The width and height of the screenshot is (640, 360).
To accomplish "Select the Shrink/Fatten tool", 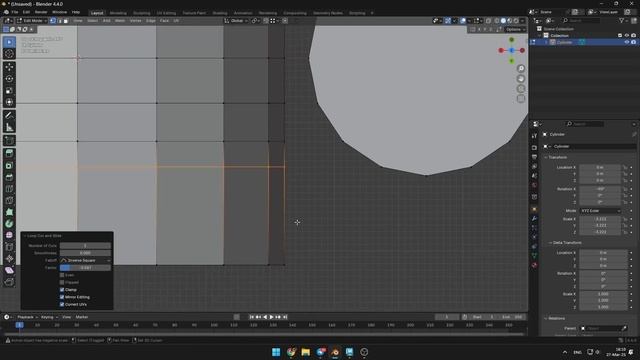I will tap(9, 259).
